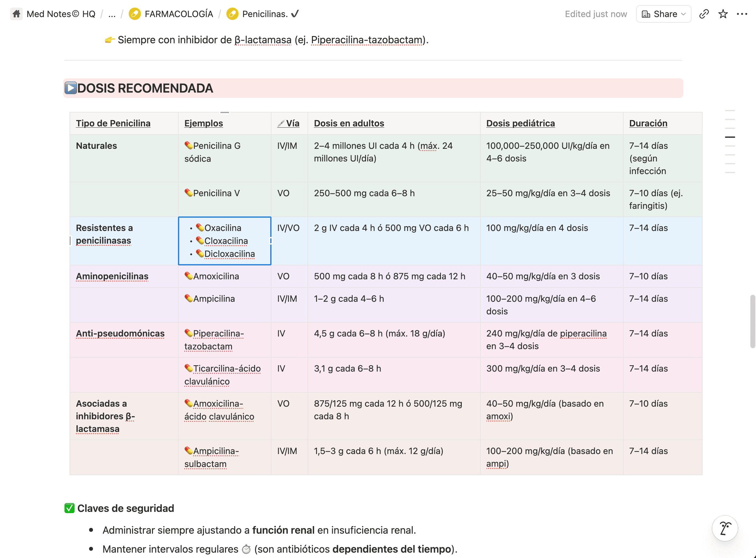756x558 pixels.
Task: Copy page link icon
Action: pyautogui.click(x=704, y=14)
